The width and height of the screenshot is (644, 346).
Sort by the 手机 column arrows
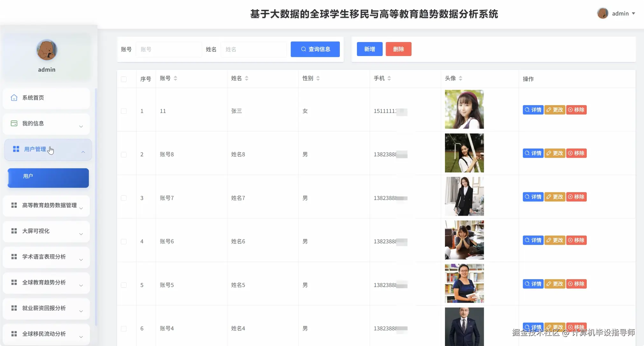coord(389,78)
